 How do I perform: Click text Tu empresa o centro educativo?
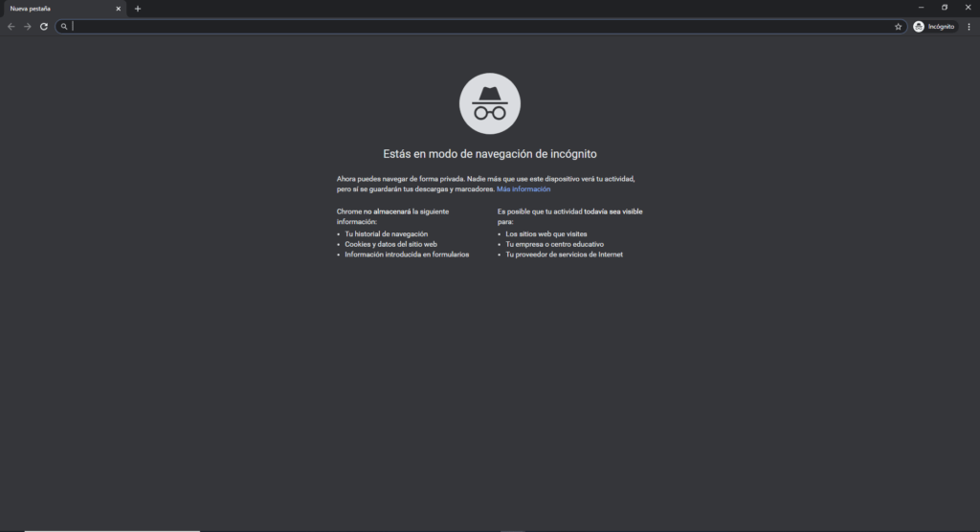point(554,244)
